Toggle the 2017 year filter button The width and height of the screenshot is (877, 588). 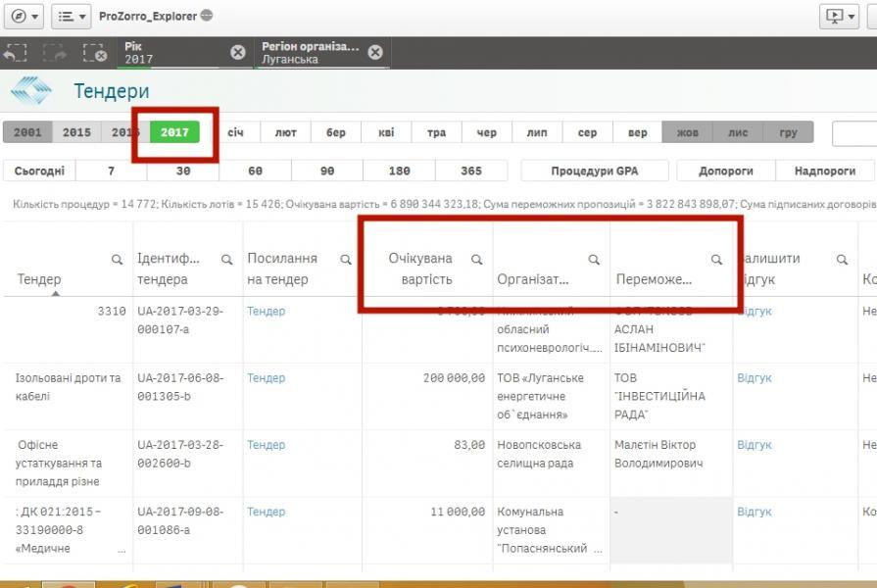[x=174, y=132]
